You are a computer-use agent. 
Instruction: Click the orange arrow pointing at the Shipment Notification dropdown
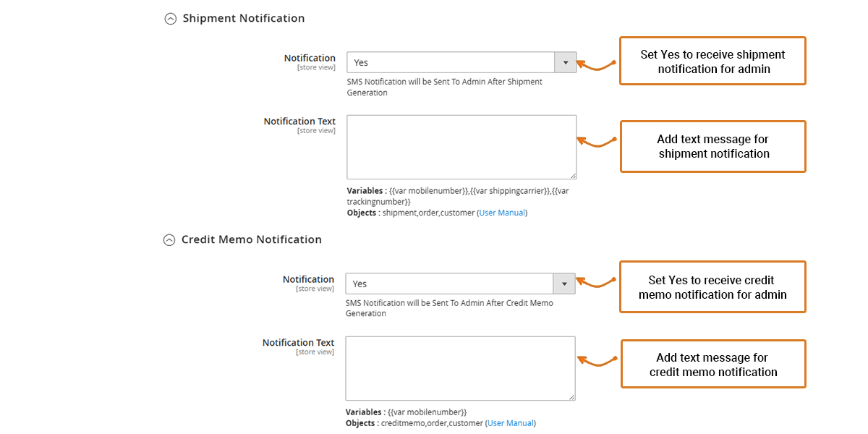coord(597,66)
